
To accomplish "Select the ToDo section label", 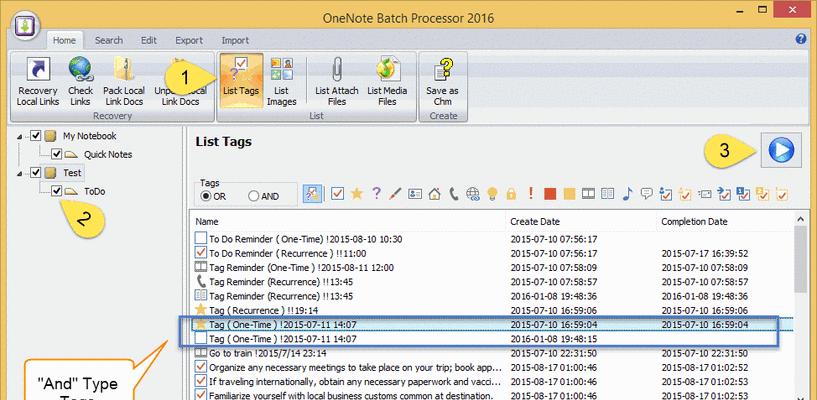I will click(94, 191).
